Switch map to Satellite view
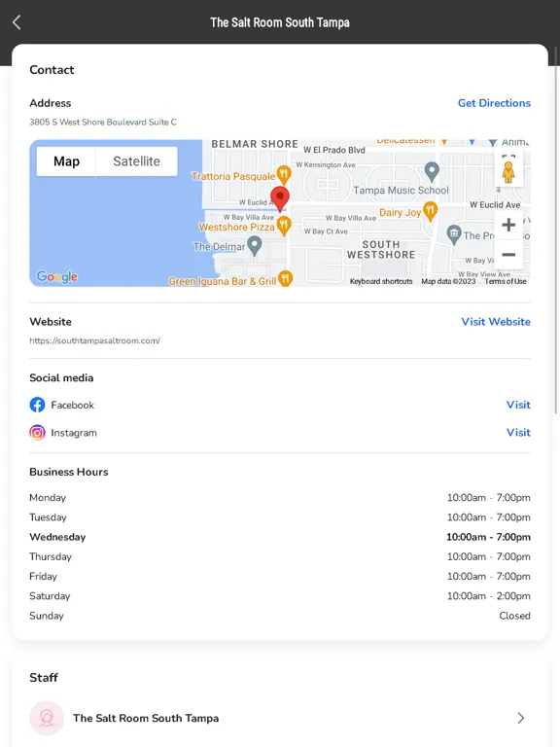Image resolution: width=560 pixels, height=747 pixels. pyautogui.click(x=137, y=161)
